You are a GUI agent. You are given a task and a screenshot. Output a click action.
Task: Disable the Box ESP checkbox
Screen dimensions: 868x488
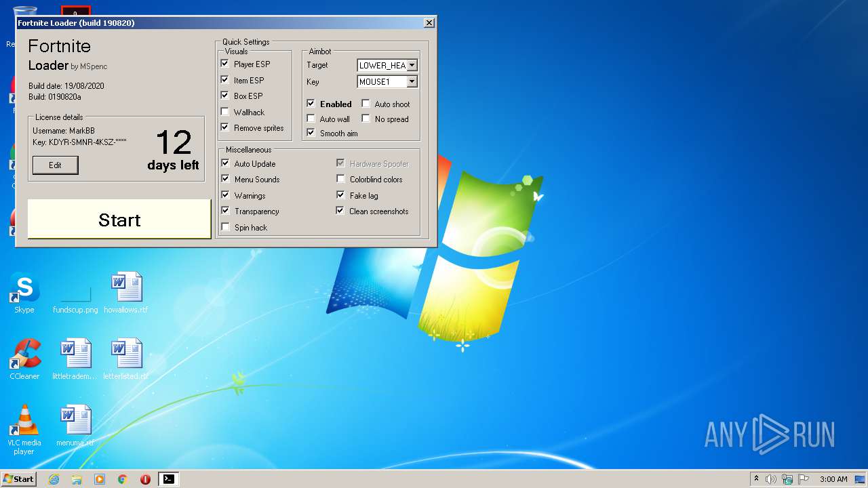click(225, 96)
